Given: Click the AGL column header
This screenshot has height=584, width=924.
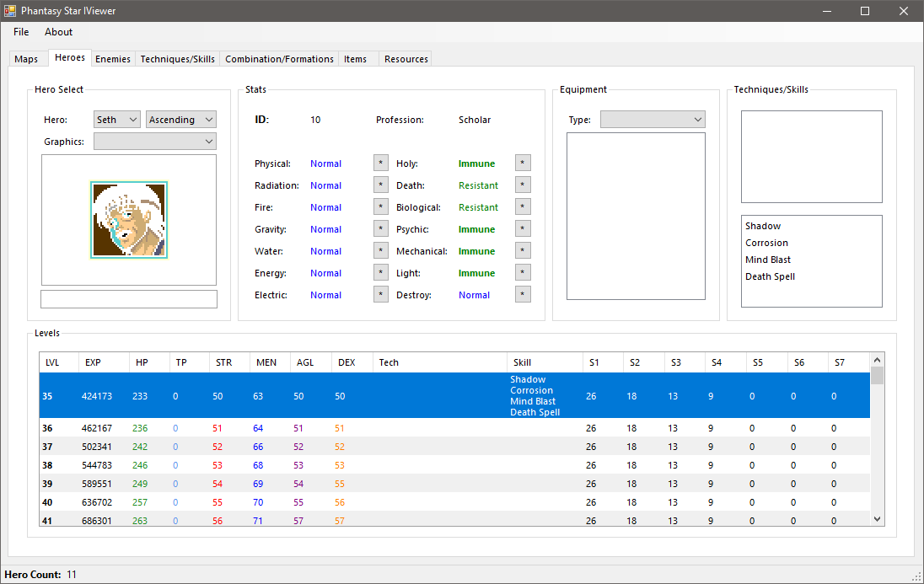Looking at the screenshot, I should click(x=311, y=362).
